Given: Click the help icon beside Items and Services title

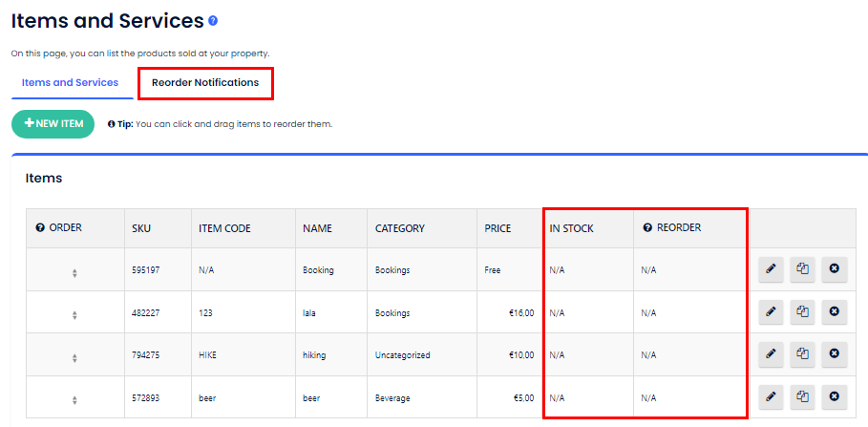Looking at the screenshot, I should point(213,21).
